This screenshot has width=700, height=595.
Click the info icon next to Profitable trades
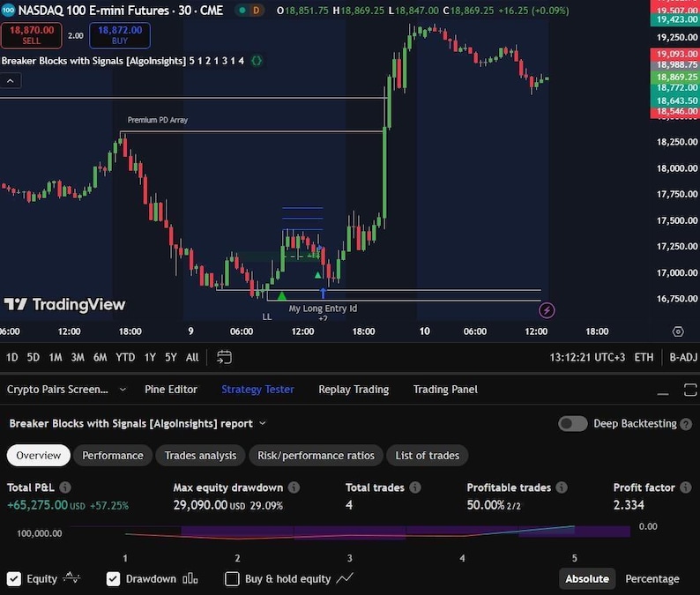562,487
